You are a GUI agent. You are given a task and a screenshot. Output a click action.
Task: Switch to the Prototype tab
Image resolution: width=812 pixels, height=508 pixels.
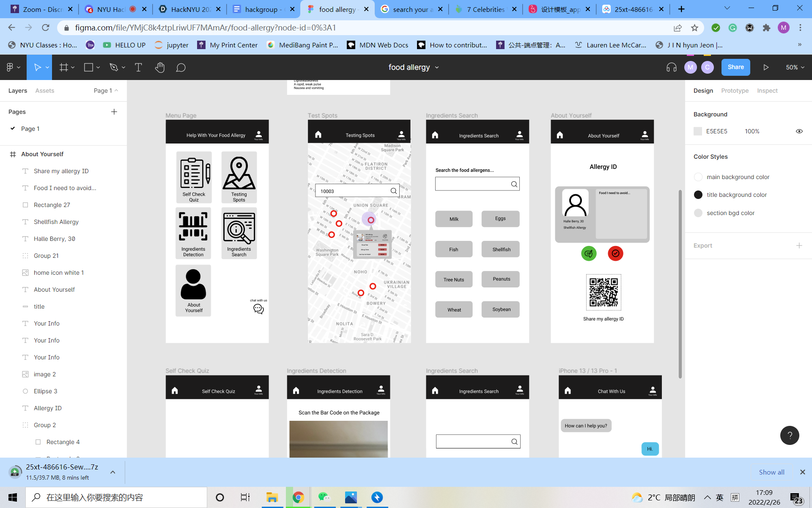(735, 91)
